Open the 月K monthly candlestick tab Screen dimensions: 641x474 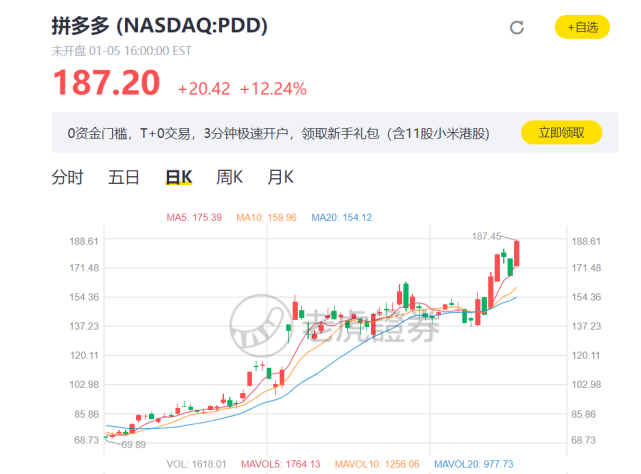coord(280,177)
